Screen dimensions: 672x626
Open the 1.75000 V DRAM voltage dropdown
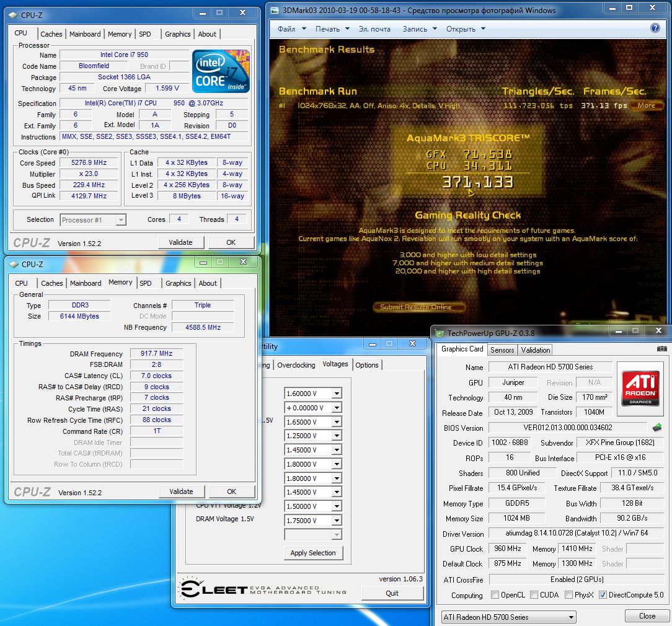pyautogui.click(x=313, y=521)
